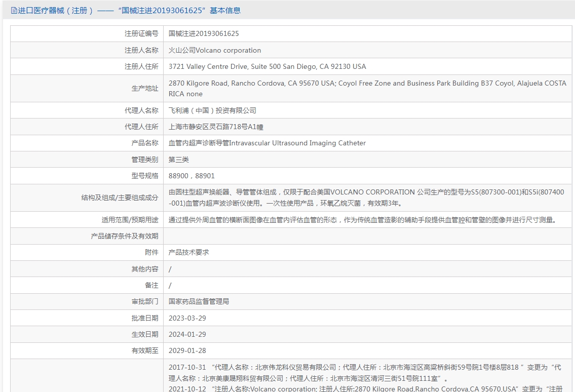
Task: Click the 生产地址 value mentioning Coyol Free Zone
Action: (x=367, y=88)
